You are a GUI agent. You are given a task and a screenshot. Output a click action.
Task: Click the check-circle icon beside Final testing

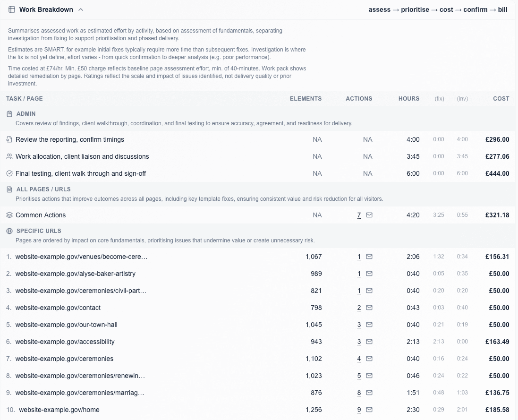click(9, 173)
